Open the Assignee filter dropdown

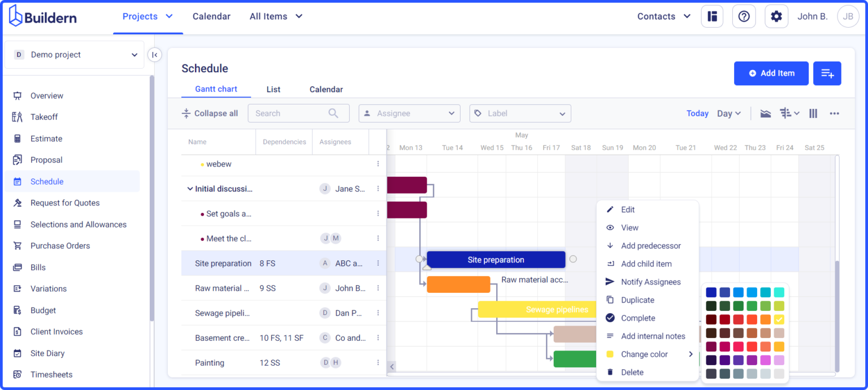[409, 113]
